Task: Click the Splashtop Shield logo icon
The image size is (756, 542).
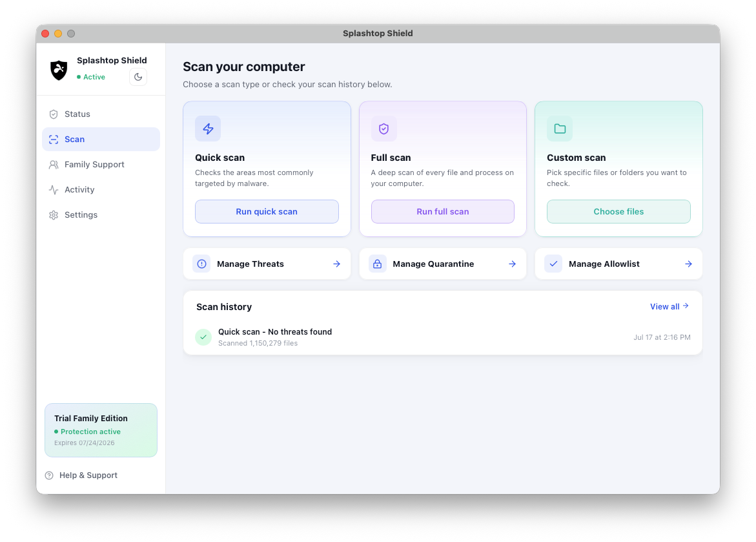Action: (x=59, y=70)
